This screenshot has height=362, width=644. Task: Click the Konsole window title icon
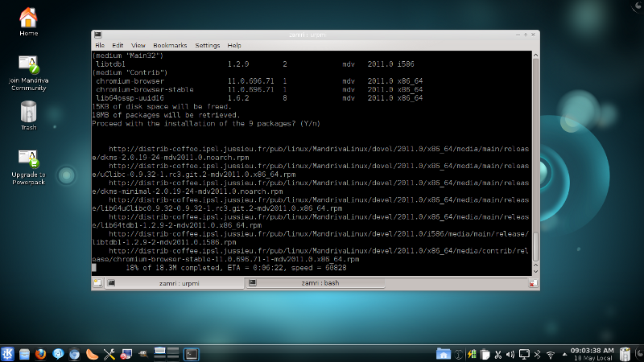click(97, 35)
